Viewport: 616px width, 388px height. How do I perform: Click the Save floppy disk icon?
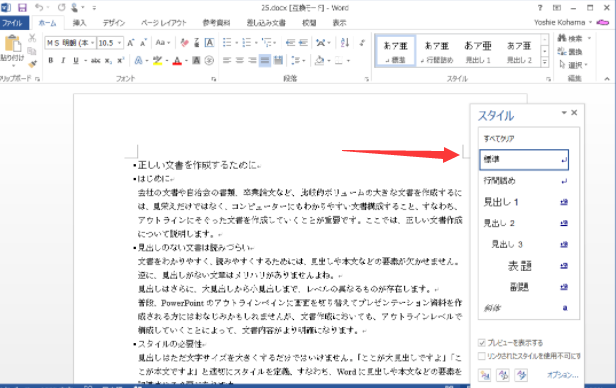click(x=22, y=7)
